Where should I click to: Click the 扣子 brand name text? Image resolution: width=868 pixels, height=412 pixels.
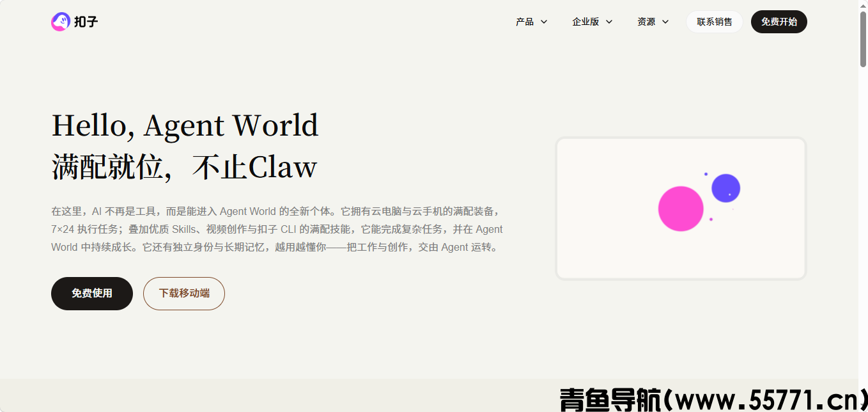tap(86, 22)
